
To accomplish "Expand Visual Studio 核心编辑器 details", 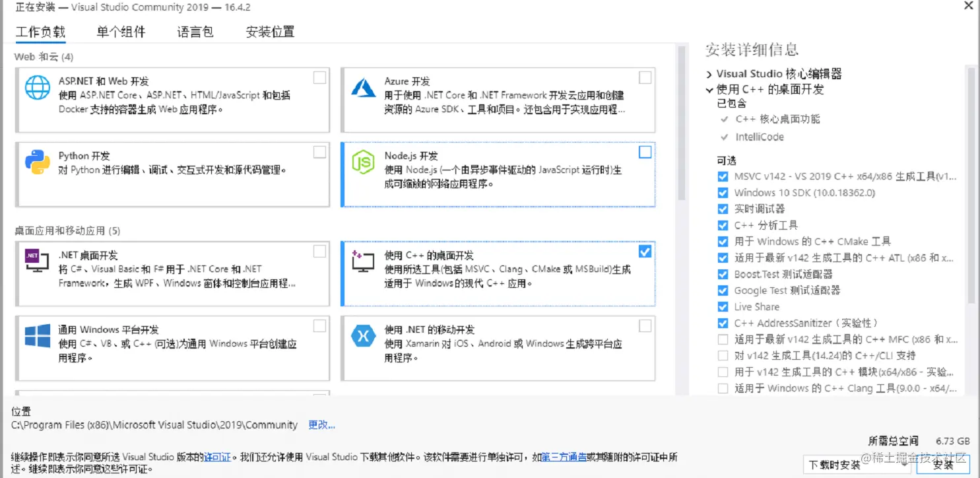I will point(709,73).
